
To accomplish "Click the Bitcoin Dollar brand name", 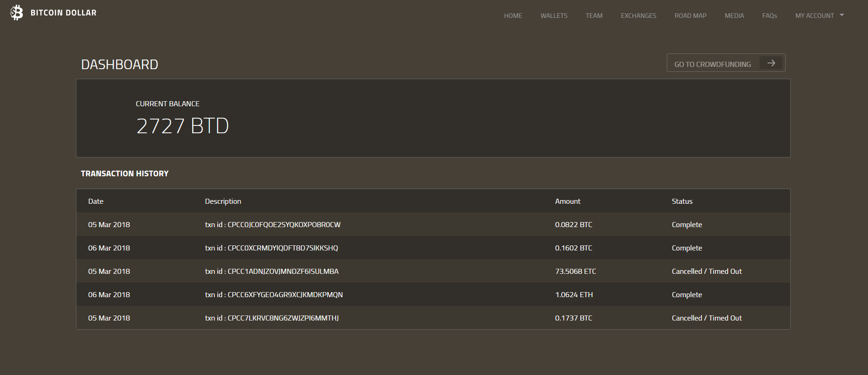I will [64, 13].
